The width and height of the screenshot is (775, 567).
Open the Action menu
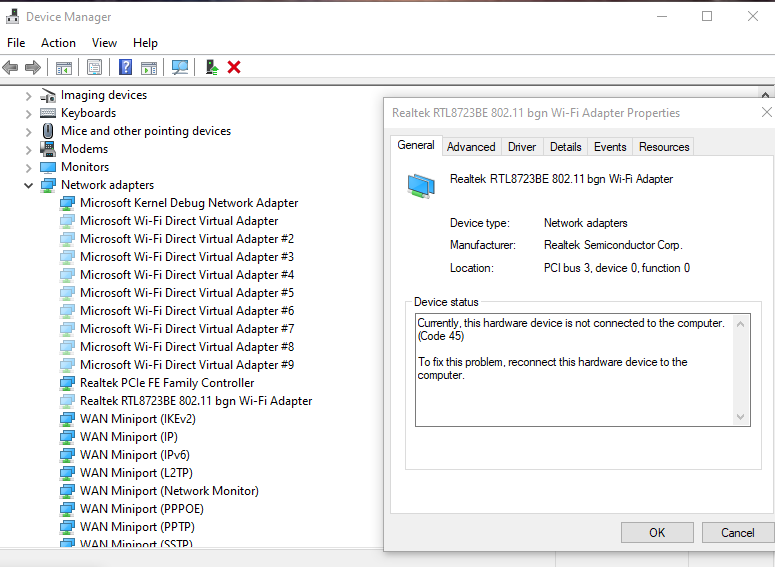tap(58, 43)
